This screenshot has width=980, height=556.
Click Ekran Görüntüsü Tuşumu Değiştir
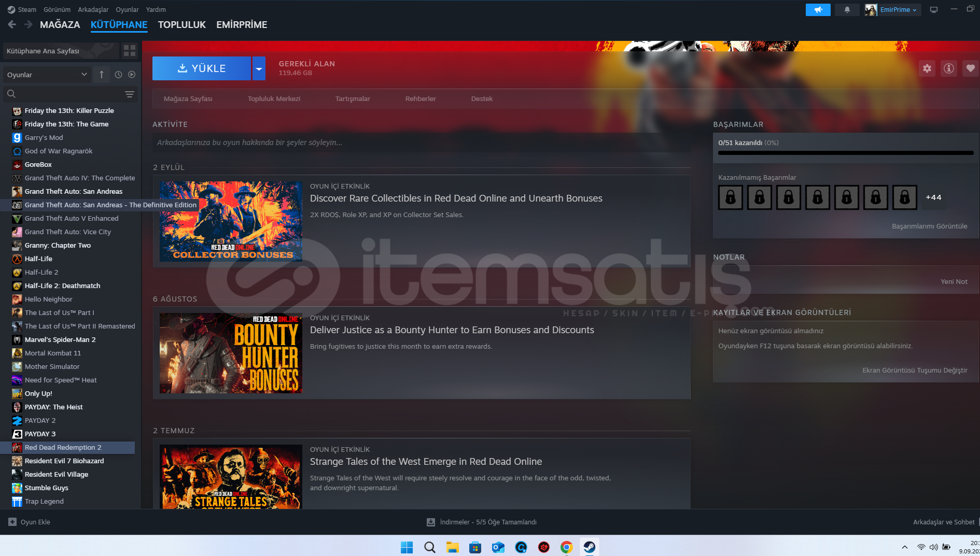tap(915, 370)
